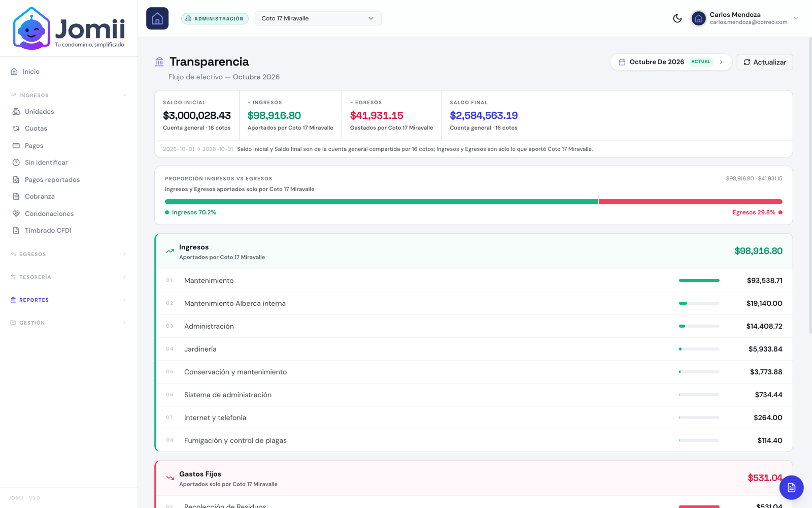The height and width of the screenshot is (508, 812).
Task: Expand the TESORERÍA sidebar section
Action: pyautogui.click(x=69, y=277)
